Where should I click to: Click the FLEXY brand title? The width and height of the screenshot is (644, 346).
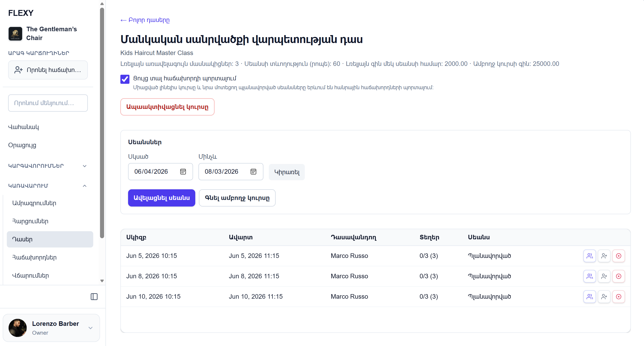21,13
